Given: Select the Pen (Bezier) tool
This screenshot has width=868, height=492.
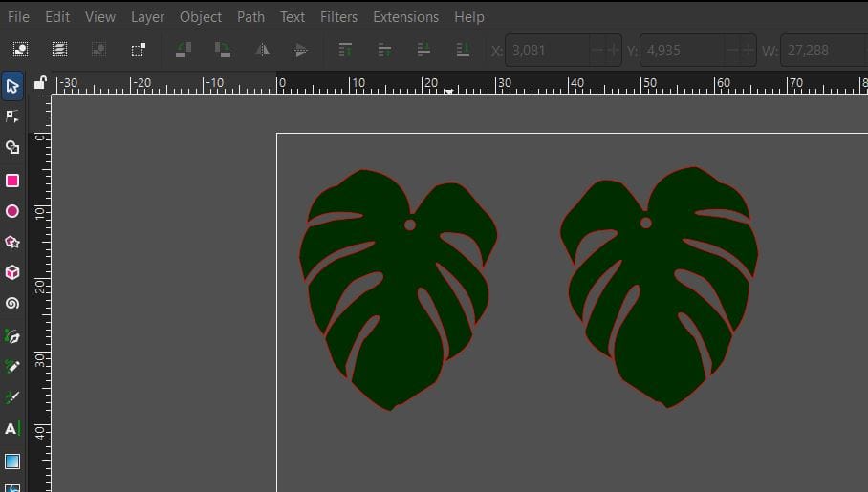Looking at the screenshot, I should [x=12, y=336].
